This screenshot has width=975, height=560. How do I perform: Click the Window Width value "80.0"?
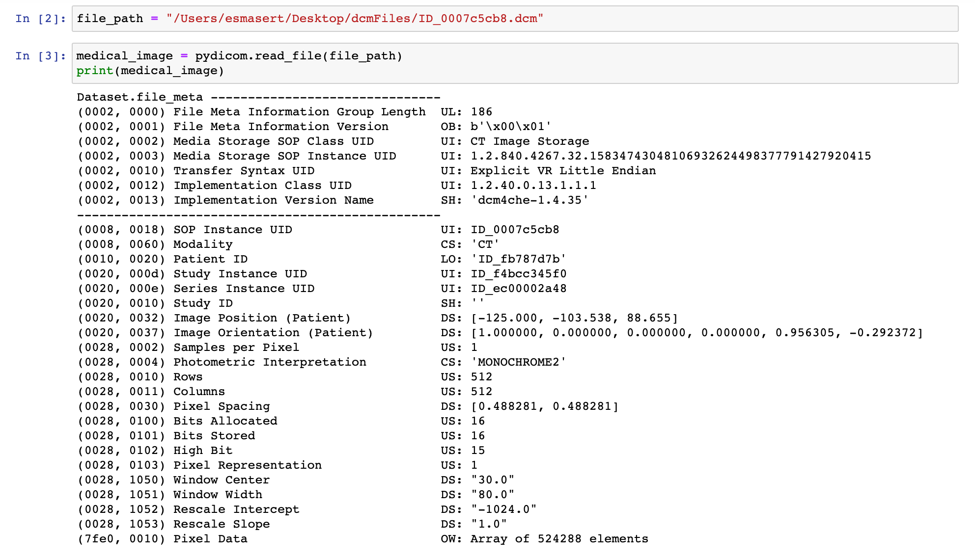(492, 495)
